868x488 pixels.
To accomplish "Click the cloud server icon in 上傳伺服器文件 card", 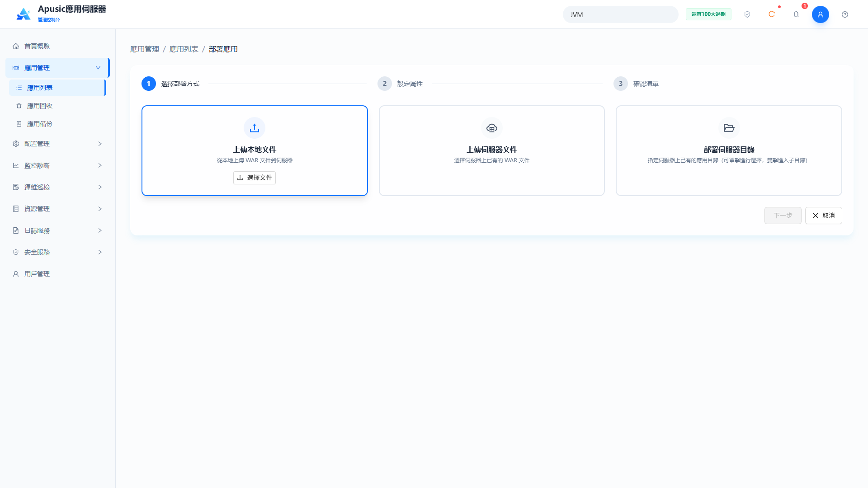I will (492, 128).
